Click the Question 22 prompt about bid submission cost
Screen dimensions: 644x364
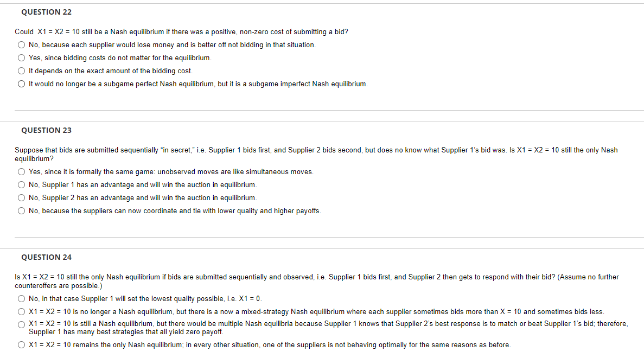[x=181, y=31]
